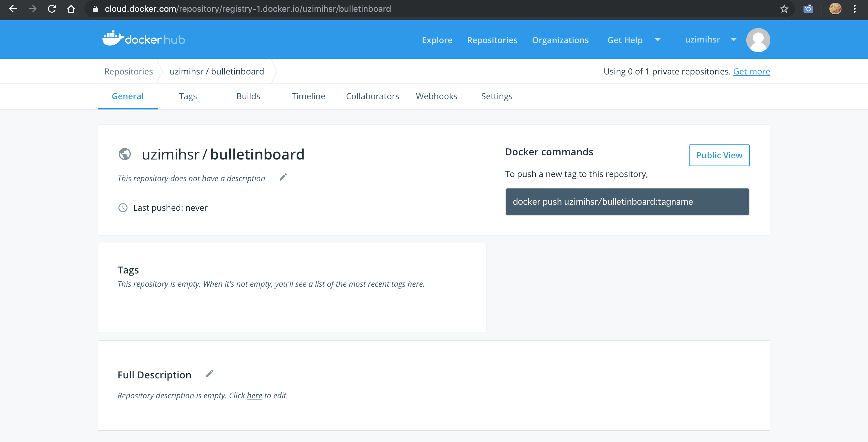Image resolution: width=868 pixels, height=442 pixels.
Task: Click the browser address bar URL
Action: pos(248,9)
